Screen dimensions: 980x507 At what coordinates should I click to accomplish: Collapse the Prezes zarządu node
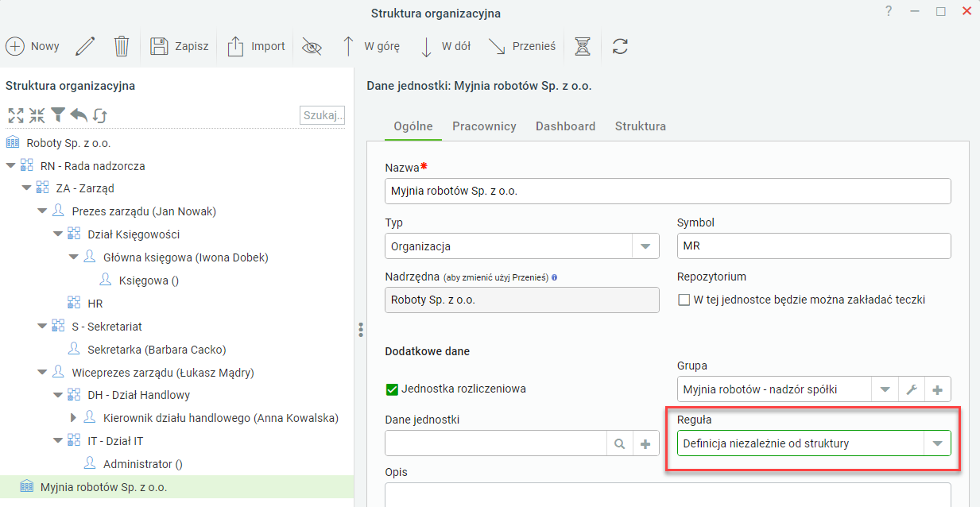click(x=42, y=212)
